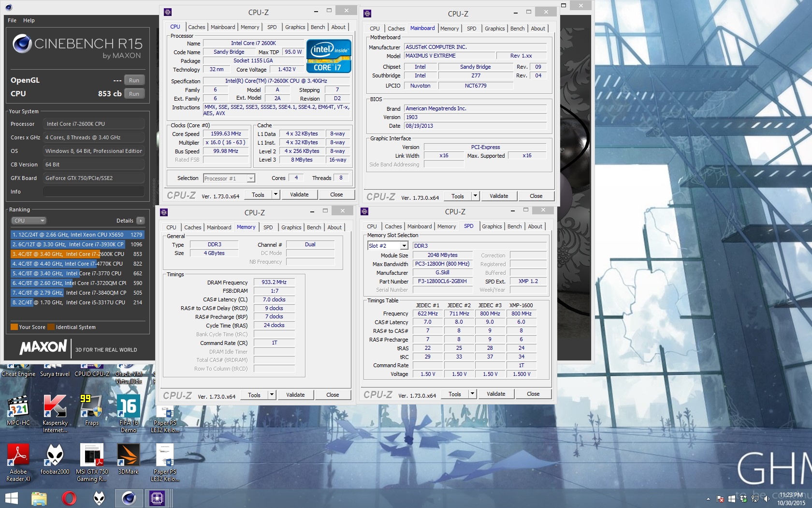Image resolution: width=812 pixels, height=508 pixels.
Task: Open FIFA 16 Demo desktop icon
Action: 128,414
